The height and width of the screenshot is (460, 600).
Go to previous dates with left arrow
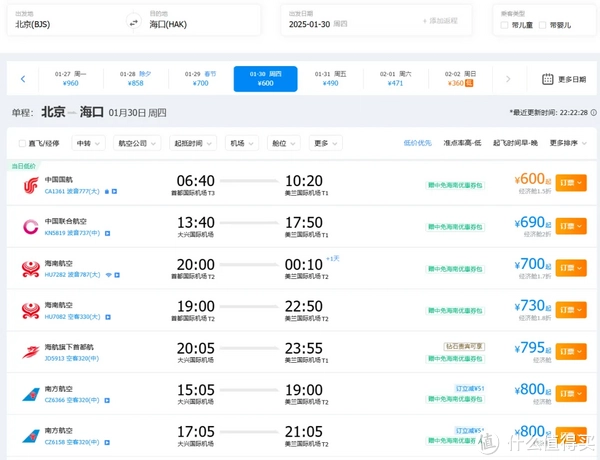coord(22,79)
